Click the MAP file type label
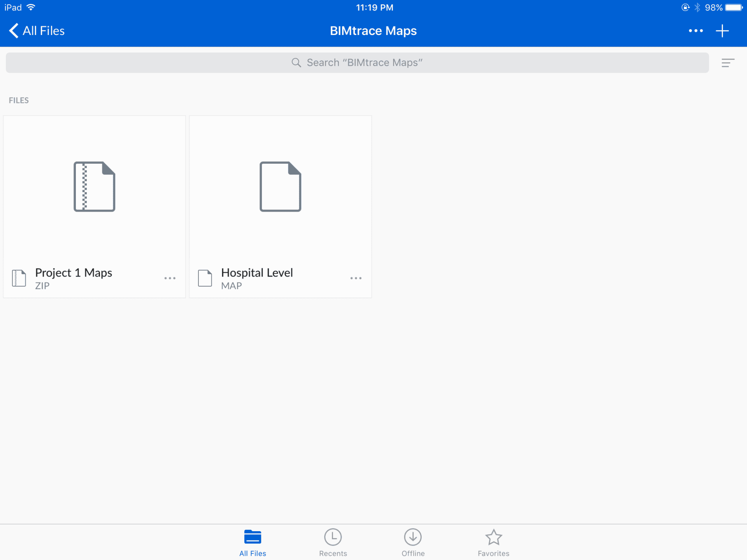This screenshot has height=560, width=747. (231, 286)
